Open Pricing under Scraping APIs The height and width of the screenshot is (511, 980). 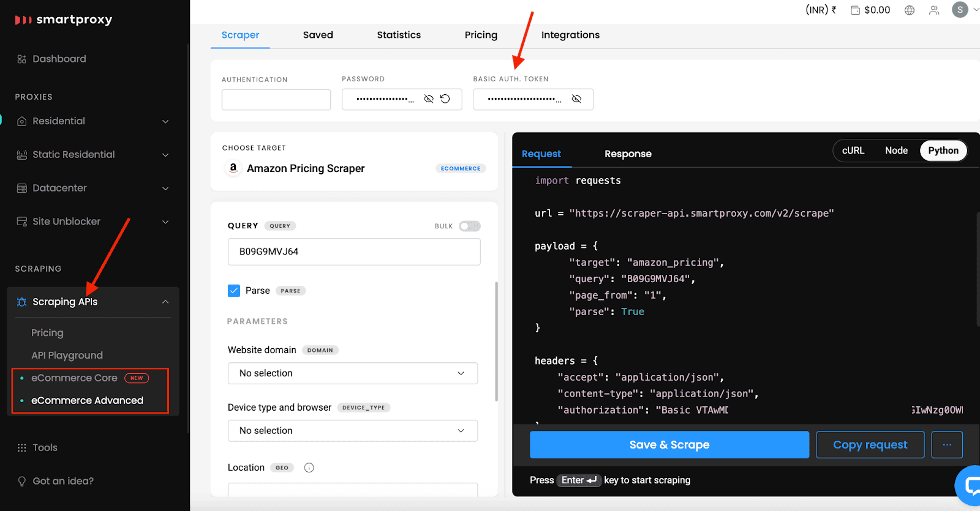pos(47,333)
